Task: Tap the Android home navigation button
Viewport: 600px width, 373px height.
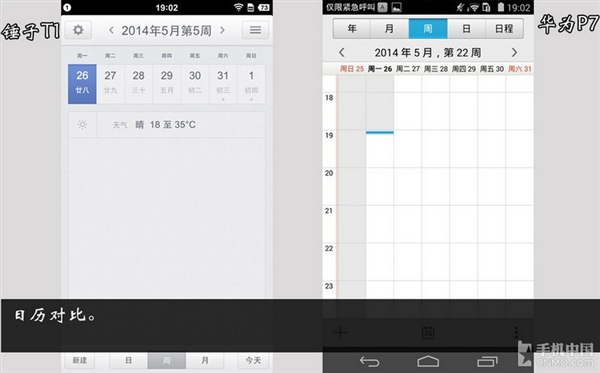Action: click(428, 361)
